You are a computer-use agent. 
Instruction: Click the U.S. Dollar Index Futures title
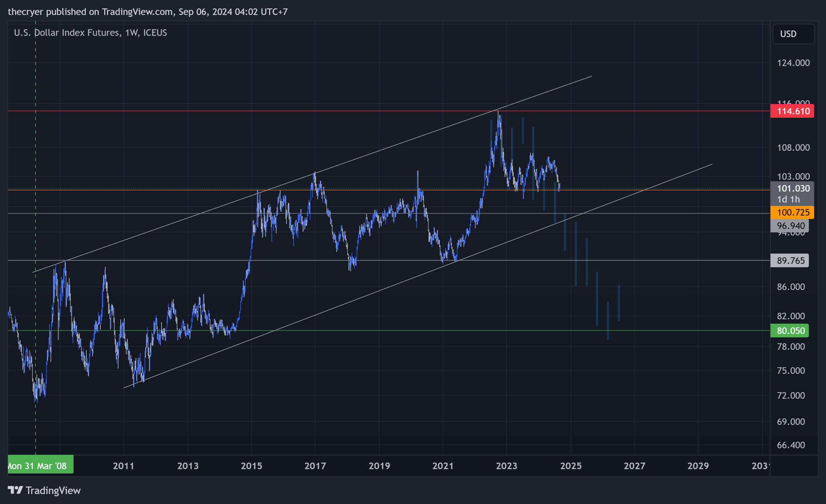point(90,32)
